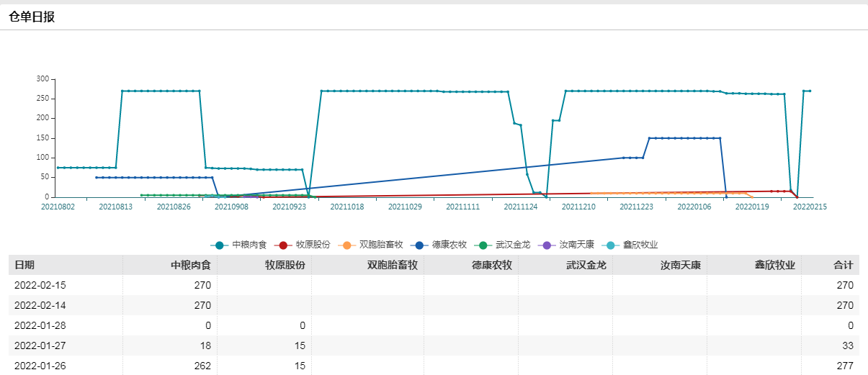868x375 pixels.
Task: Click x-axis label 20211124
Action: pos(520,207)
